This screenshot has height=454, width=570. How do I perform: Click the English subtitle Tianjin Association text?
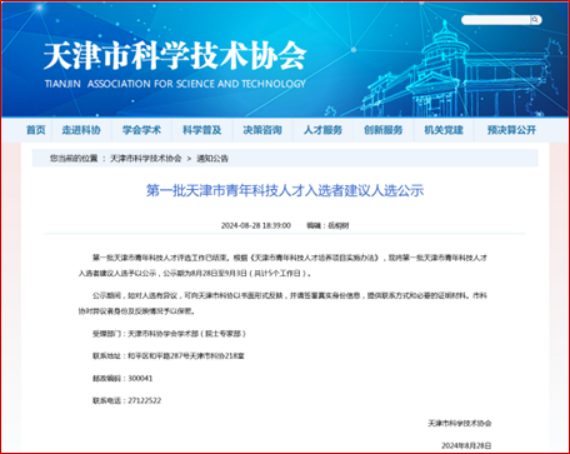(x=175, y=84)
